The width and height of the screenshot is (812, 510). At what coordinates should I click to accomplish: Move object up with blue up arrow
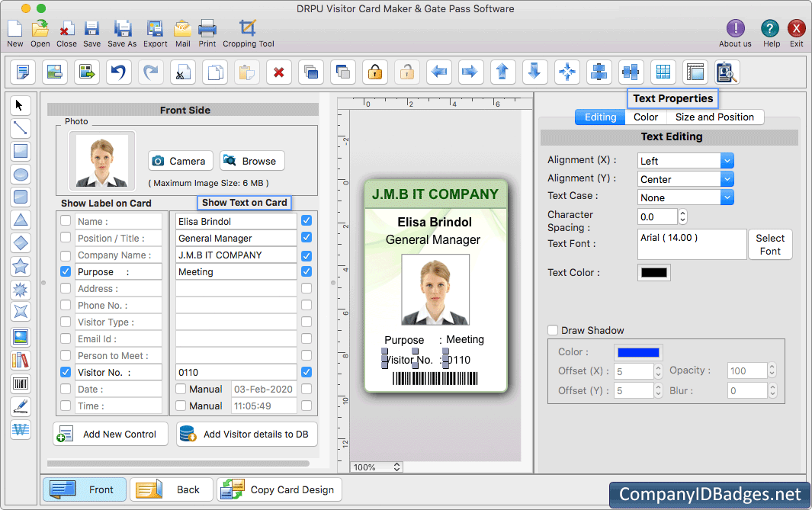[503, 72]
